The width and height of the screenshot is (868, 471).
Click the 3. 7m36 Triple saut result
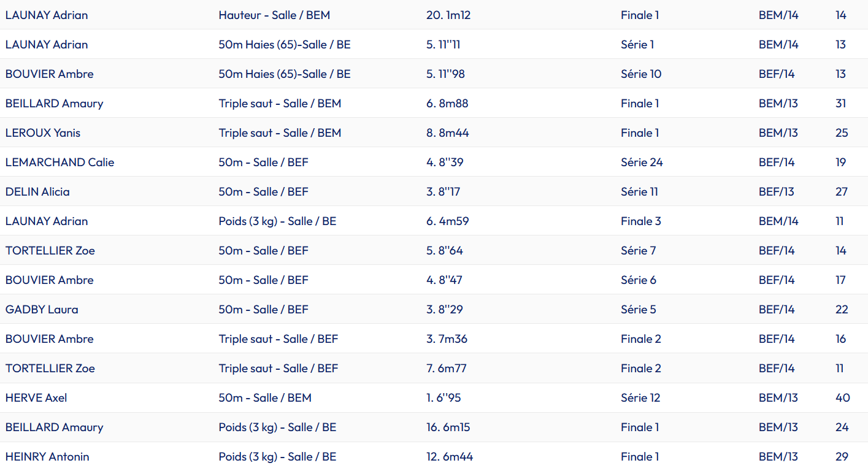click(x=447, y=339)
